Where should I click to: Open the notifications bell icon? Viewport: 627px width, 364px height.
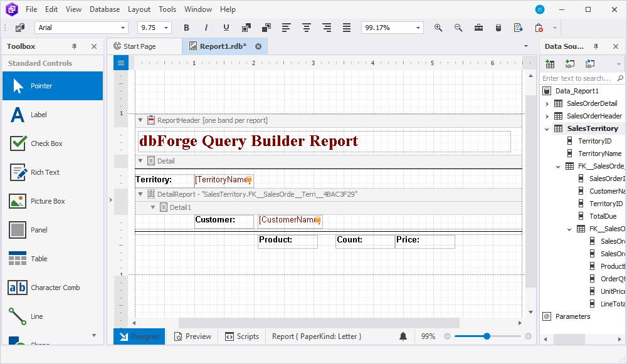pyautogui.click(x=403, y=336)
